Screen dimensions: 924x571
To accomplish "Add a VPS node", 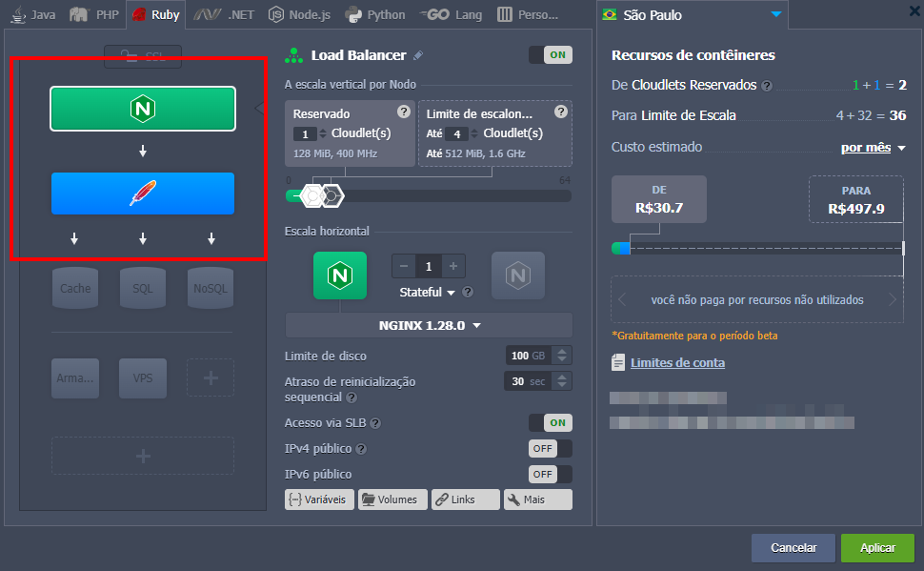I will [x=143, y=378].
